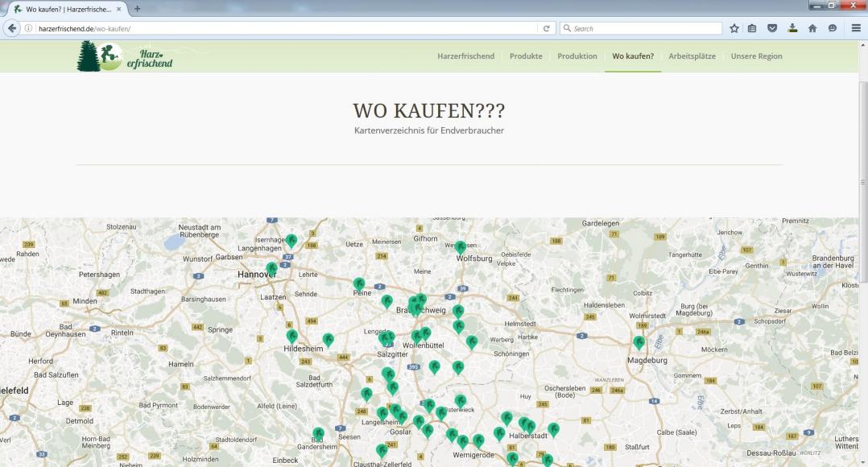Open the Produkte menu item
The width and height of the screenshot is (868, 467).
coord(526,56)
